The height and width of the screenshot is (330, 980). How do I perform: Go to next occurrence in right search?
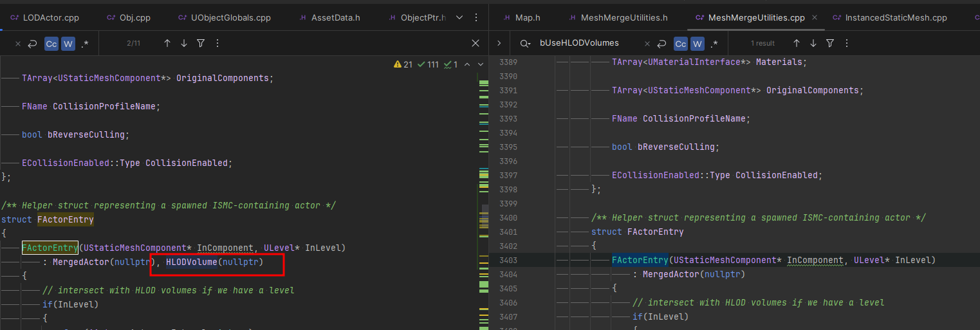pos(813,43)
